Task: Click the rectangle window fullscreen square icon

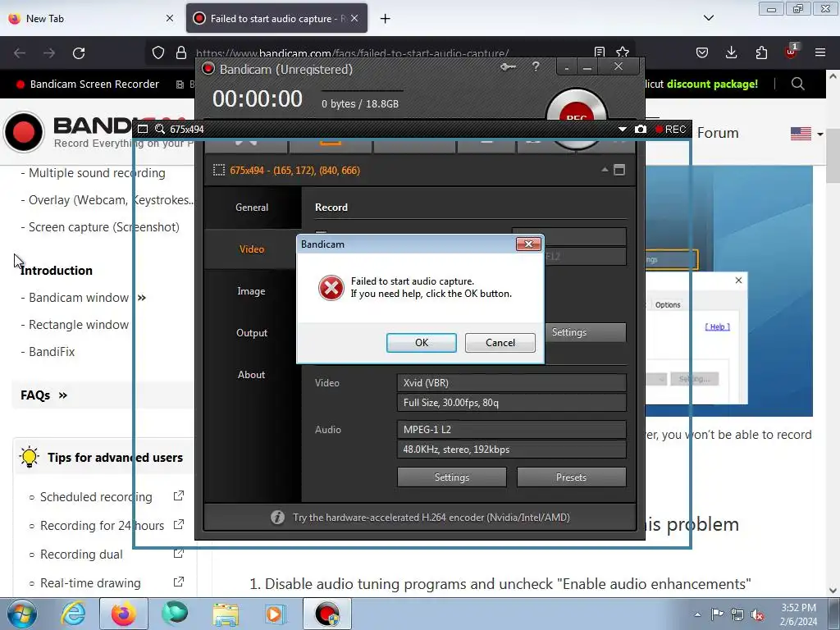Action: click(x=143, y=129)
